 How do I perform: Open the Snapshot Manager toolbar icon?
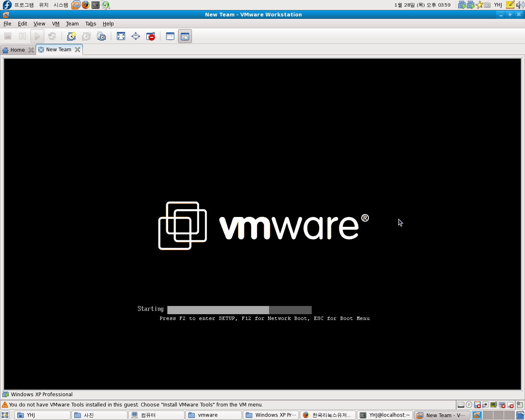click(x=101, y=36)
